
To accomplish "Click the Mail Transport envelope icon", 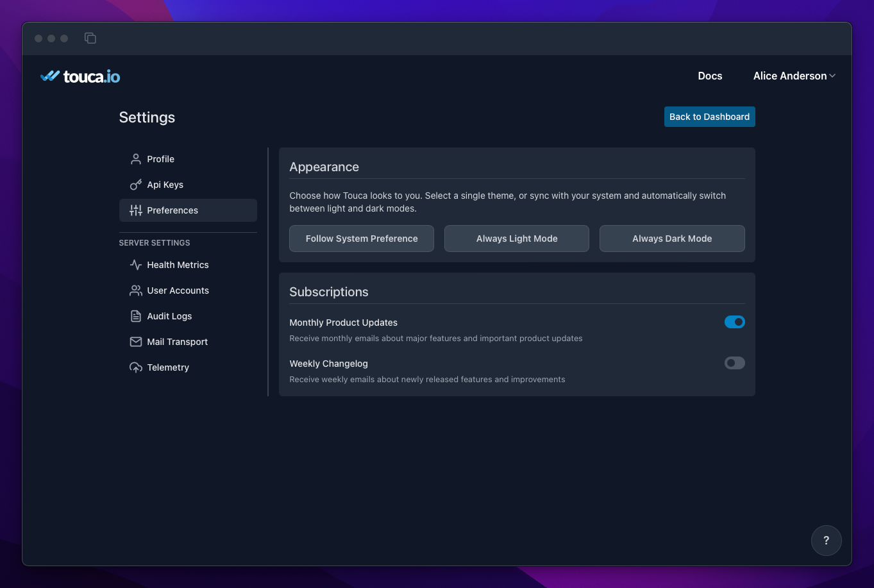I will [x=136, y=342].
